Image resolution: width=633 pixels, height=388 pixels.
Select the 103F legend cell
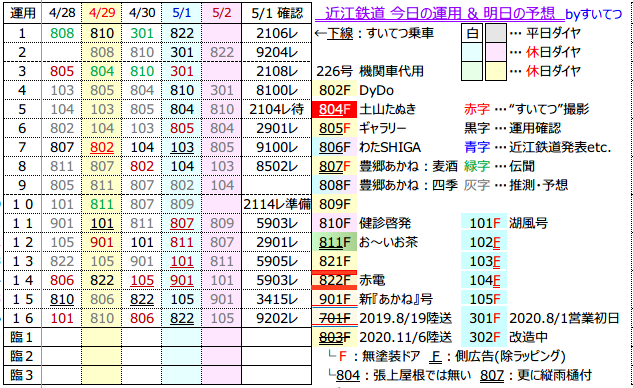(484, 261)
